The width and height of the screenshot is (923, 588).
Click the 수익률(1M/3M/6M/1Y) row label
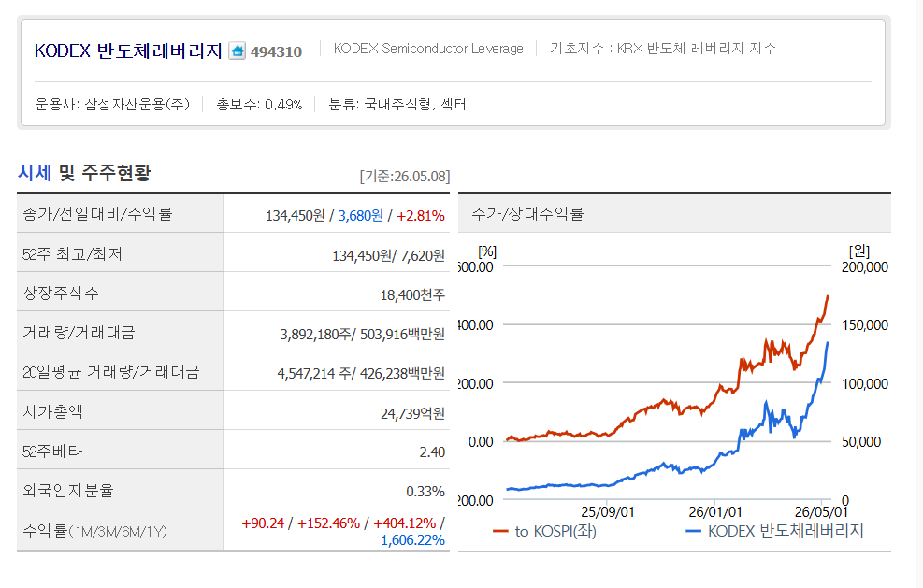point(94,532)
